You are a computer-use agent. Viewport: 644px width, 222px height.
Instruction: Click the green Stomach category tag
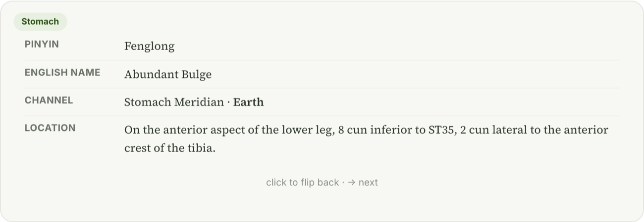pos(40,22)
